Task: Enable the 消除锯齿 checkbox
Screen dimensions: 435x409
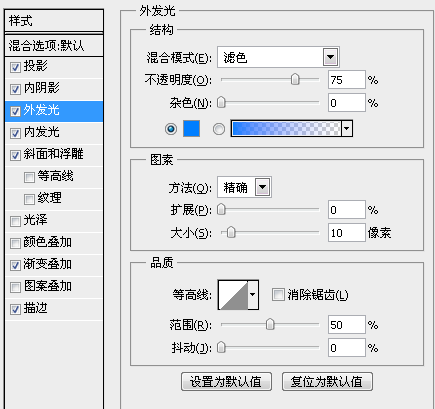Action: tap(278, 295)
